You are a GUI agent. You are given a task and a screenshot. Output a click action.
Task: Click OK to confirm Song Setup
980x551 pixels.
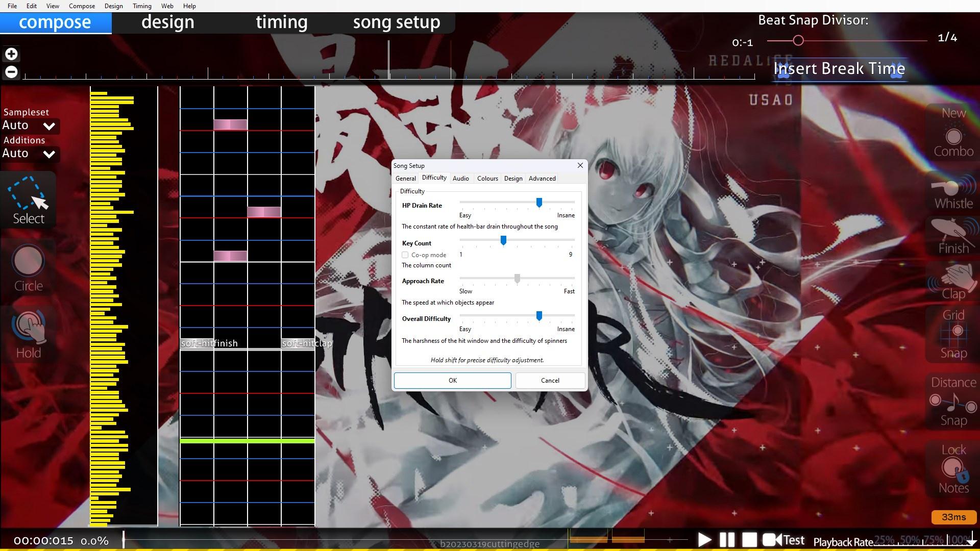click(x=452, y=380)
